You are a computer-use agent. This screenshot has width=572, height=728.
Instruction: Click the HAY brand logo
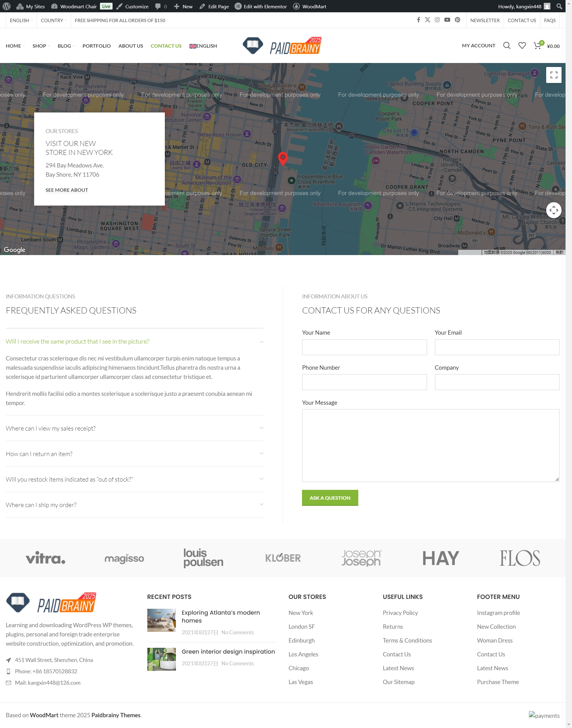click(441, 558)
